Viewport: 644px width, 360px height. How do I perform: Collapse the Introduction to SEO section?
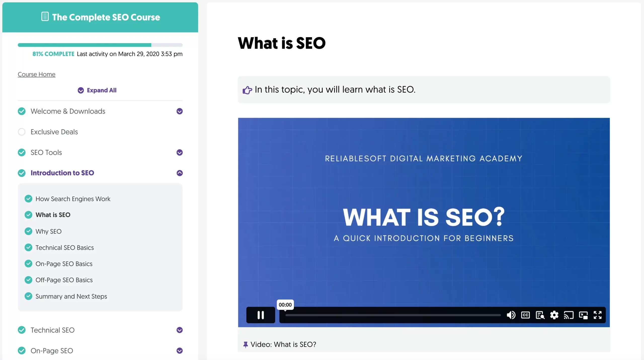[x=179, y=173]
